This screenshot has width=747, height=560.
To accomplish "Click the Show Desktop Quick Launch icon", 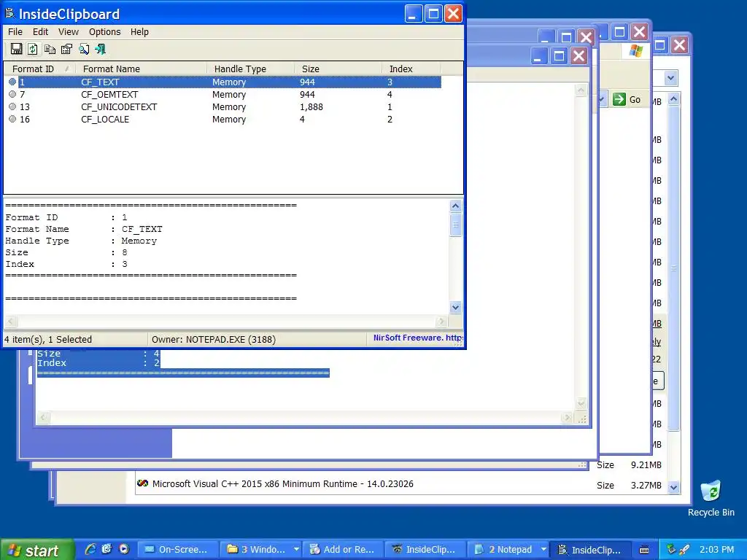I will (x=107, y=549).
